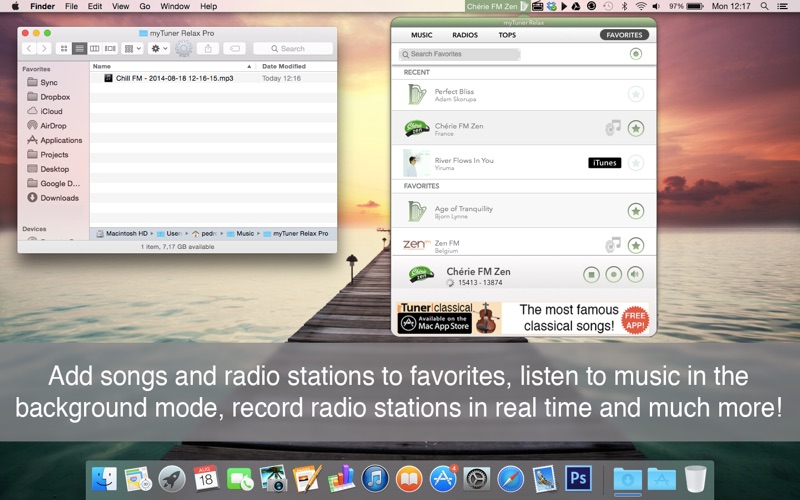Open Spotlight search in the menu bar
This screenshot has width=800, height=500.
(764, 6)
